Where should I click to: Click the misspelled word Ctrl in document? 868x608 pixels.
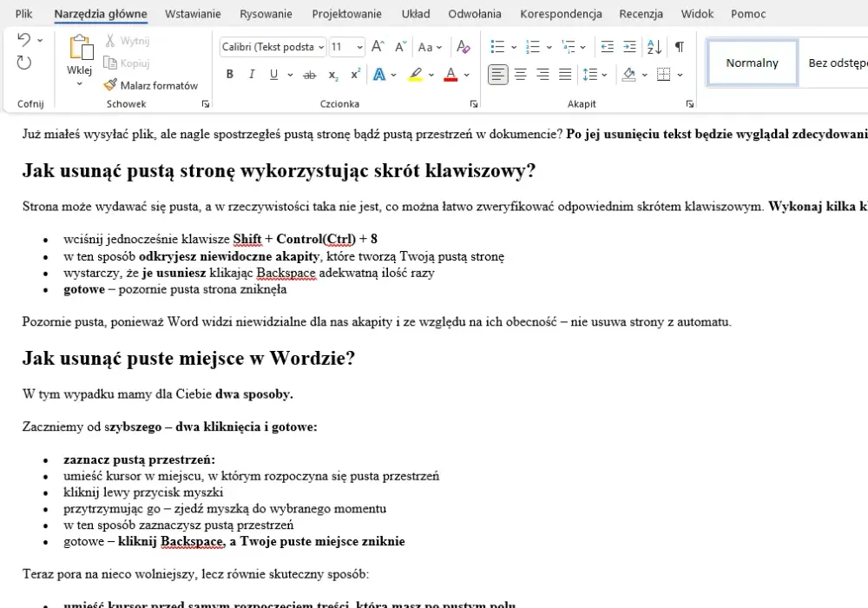[339, 239]
